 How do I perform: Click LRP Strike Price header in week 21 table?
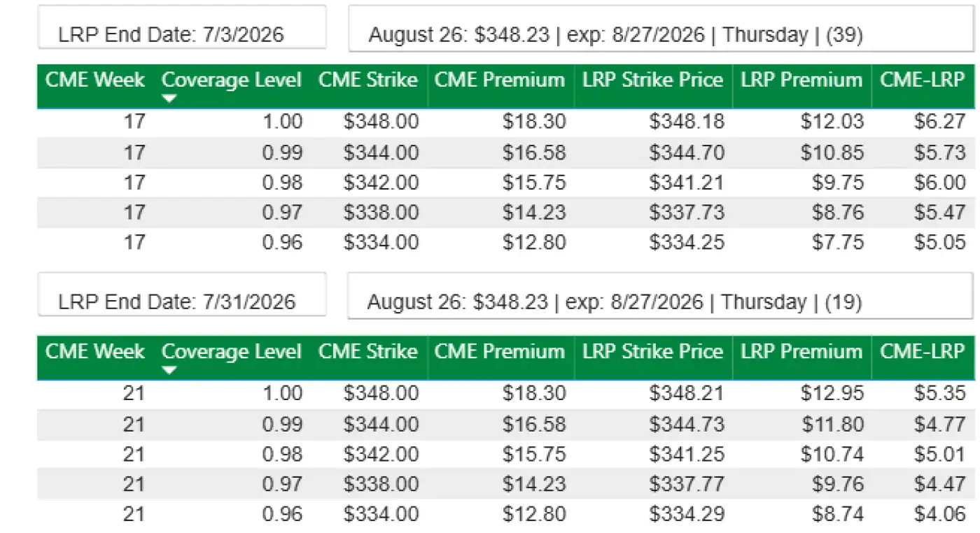pyautogui.click(x=652, y=351)
